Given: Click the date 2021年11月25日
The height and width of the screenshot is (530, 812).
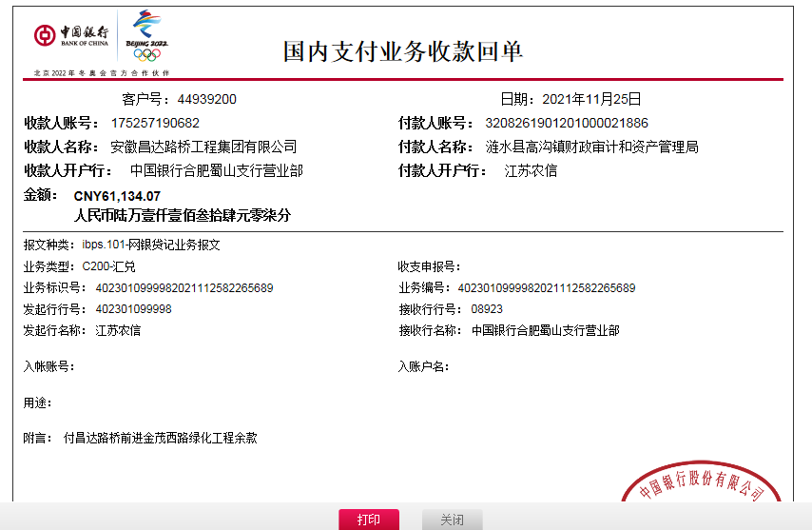Looking at the screenshot, I should [591, 99].
